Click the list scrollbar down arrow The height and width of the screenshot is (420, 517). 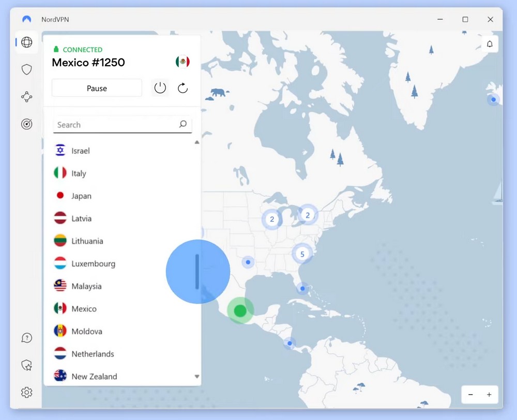click(x=197, y=377)
